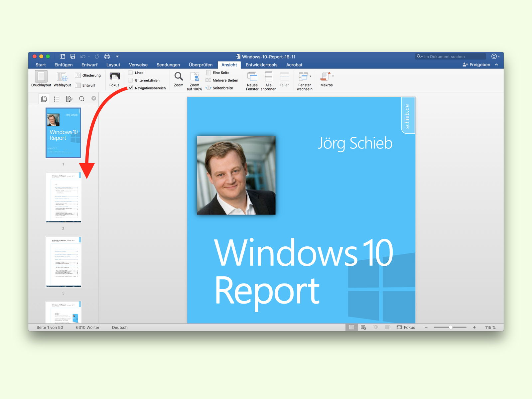This screenshot has width=532, height=399.
Task: Open the Layout tab
Action: [113, 65]
